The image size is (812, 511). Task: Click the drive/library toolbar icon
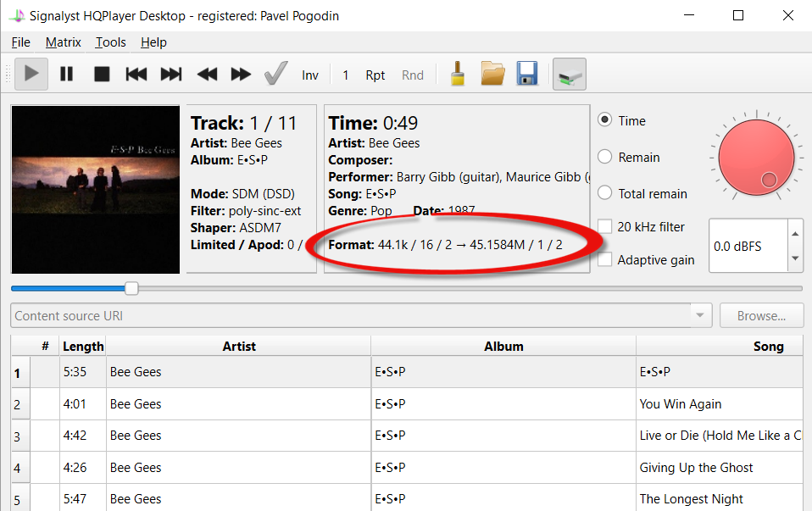coord(569,74)
